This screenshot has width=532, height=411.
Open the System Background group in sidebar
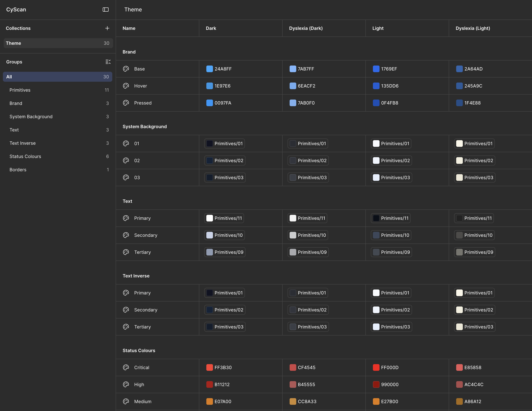[57, 117]
